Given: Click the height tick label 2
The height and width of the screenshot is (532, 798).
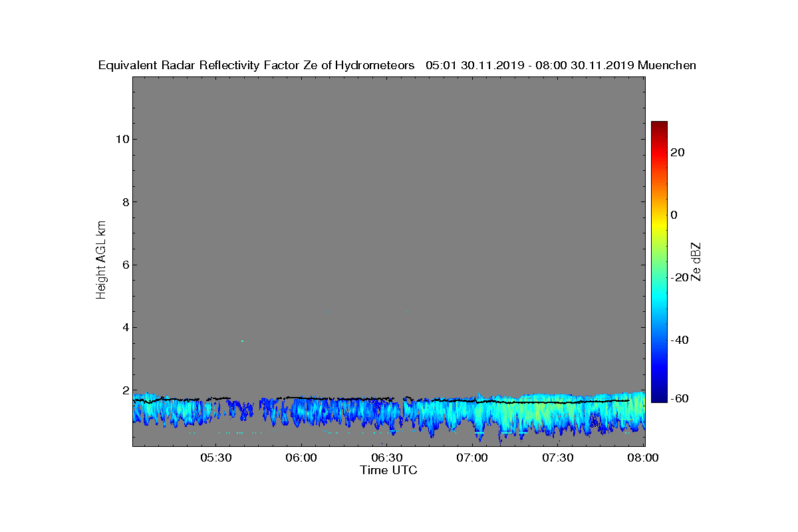Looking at the screenshot, I should click(125, 390).
